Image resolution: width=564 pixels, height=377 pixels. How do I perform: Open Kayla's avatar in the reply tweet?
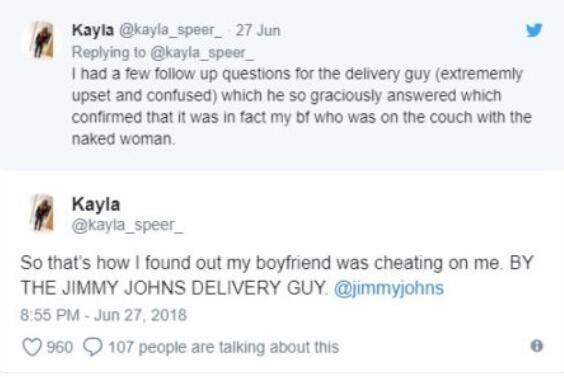(x=43, y=40)
